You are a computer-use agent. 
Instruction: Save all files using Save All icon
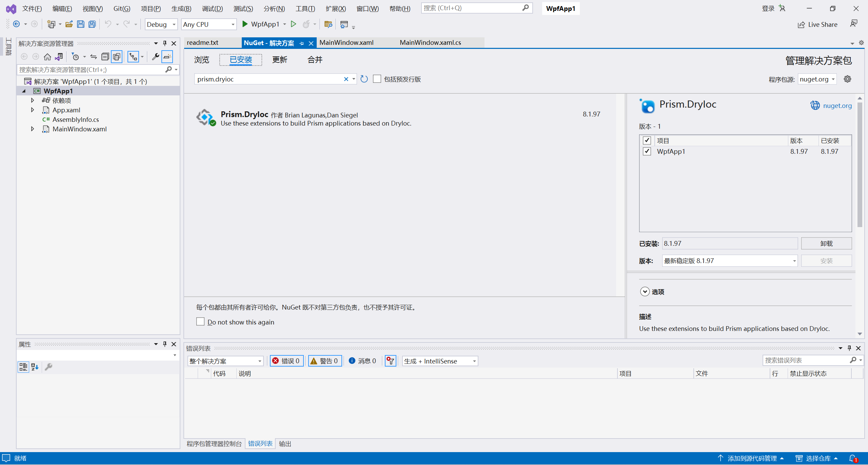92,24
